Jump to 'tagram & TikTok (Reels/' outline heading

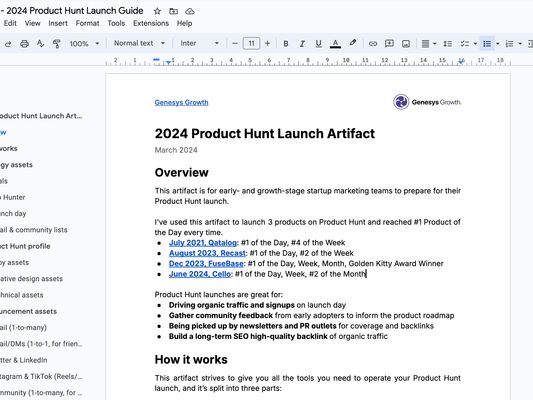(x=41, y=377)
